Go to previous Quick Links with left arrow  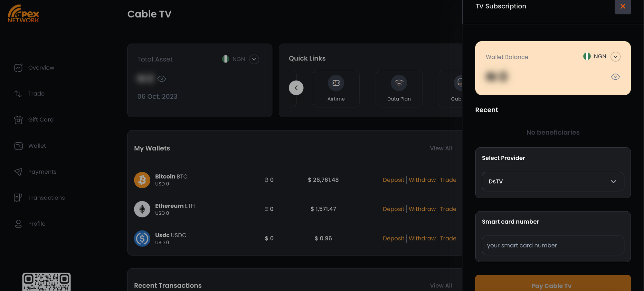tap(296, 88)
